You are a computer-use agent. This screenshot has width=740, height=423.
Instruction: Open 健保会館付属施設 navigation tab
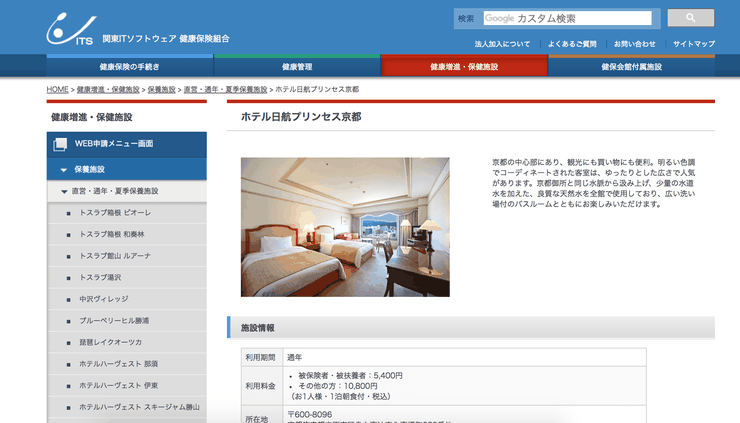pos(631,66)
